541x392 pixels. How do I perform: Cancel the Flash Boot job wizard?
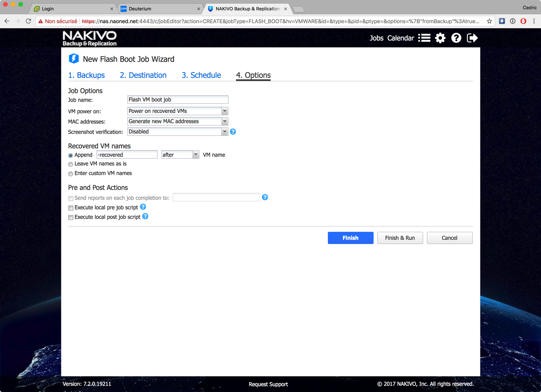click(450, 238)
